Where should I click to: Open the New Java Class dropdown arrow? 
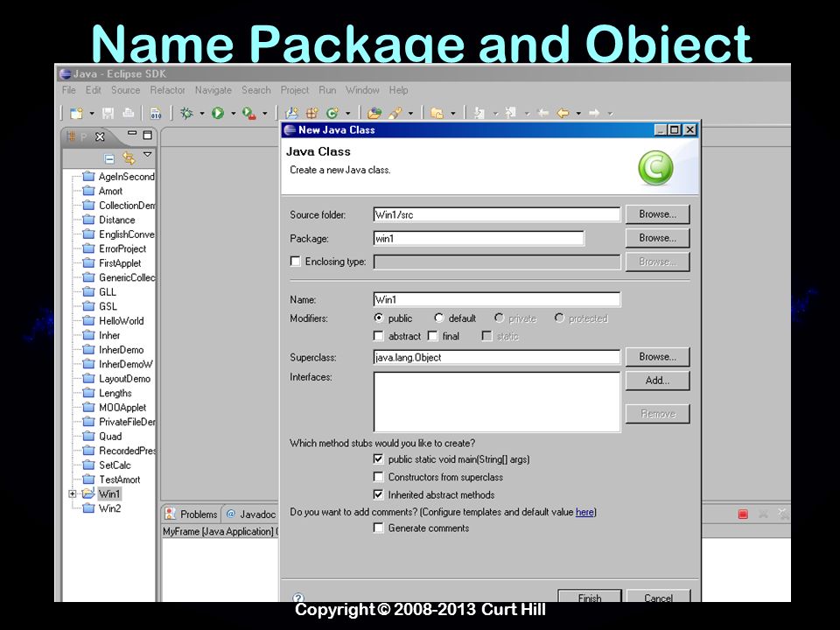click(x=347, y=114)
